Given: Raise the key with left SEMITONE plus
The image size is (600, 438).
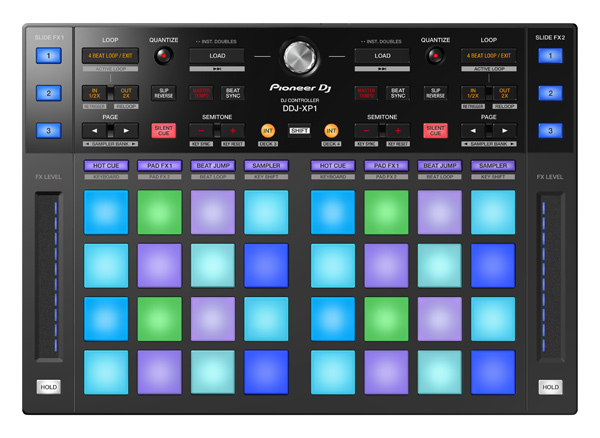Looking at the screenshot, I should [233, 130].
